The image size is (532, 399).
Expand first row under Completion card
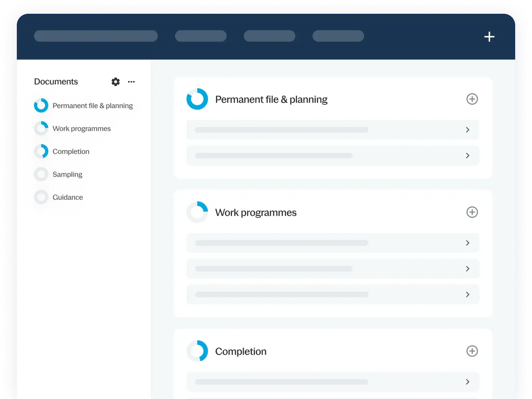[467, 382]
